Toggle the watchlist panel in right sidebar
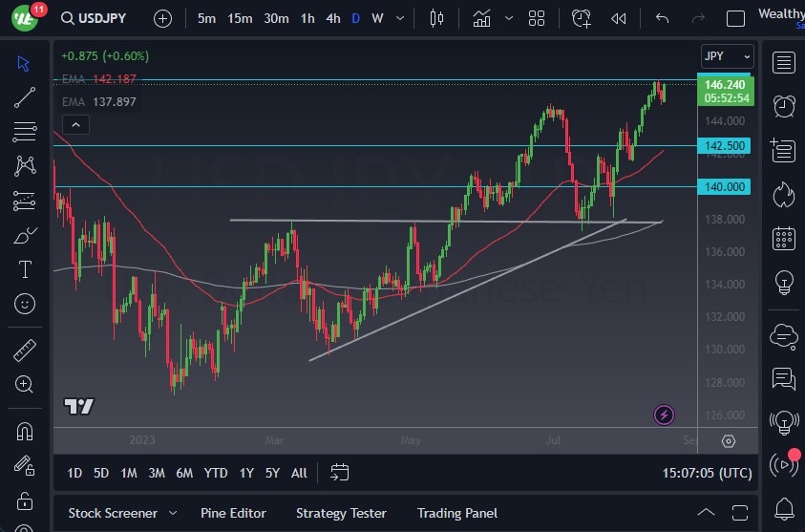 point(784,63)
